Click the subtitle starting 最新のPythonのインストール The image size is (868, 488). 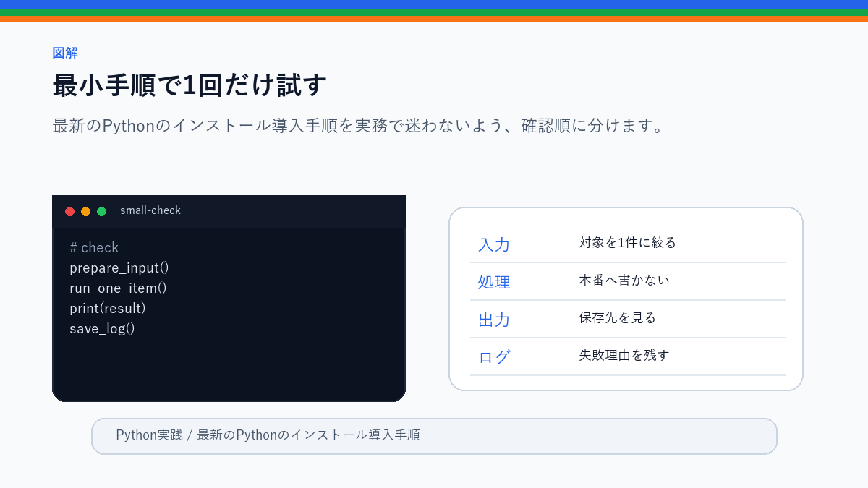(358, 126)
